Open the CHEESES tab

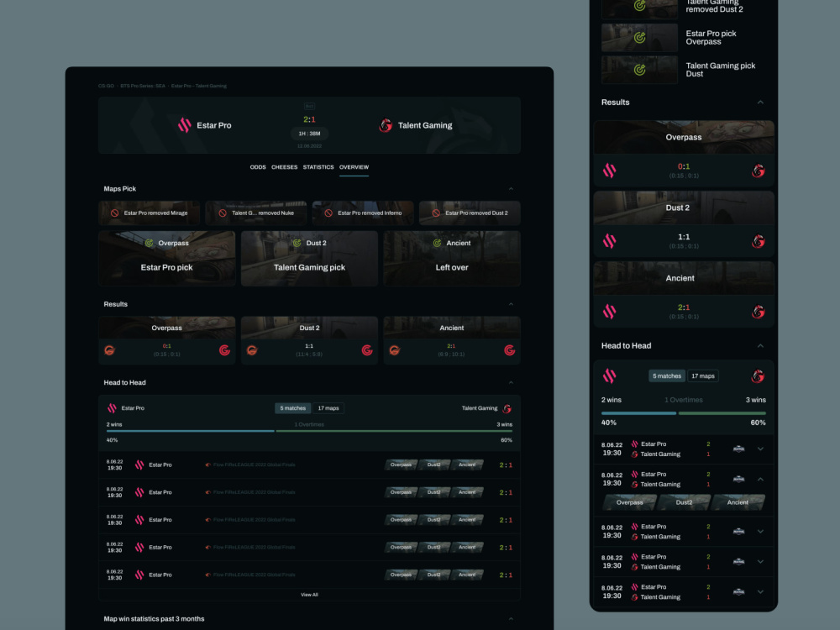(x=285, y=167)
